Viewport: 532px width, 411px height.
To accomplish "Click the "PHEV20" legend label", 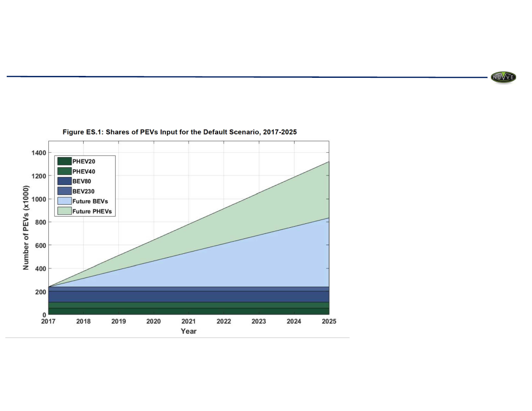I will [84, 161].
